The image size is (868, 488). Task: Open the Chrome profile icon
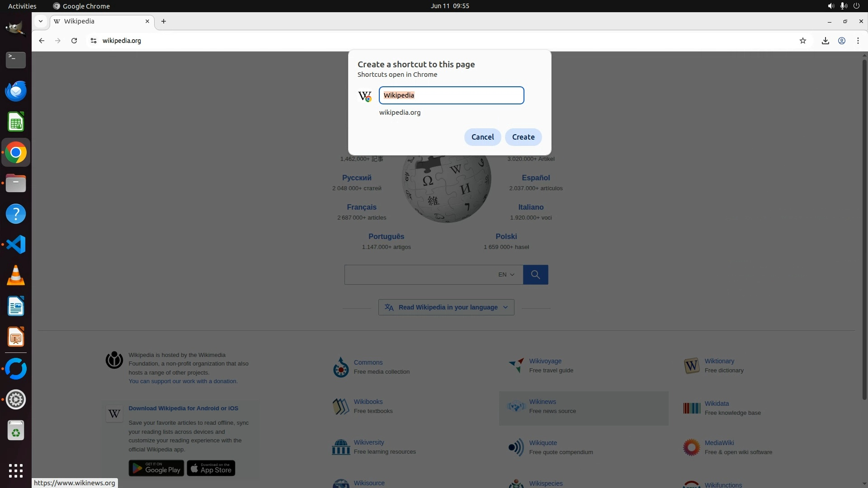pyautogui.click(x=841, y=41)
